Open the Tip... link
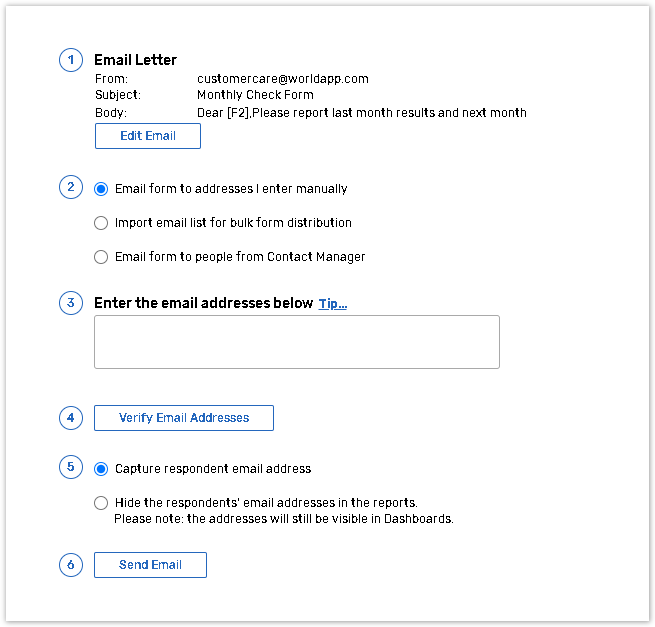The image size is (655, 627). coord(333,304)
